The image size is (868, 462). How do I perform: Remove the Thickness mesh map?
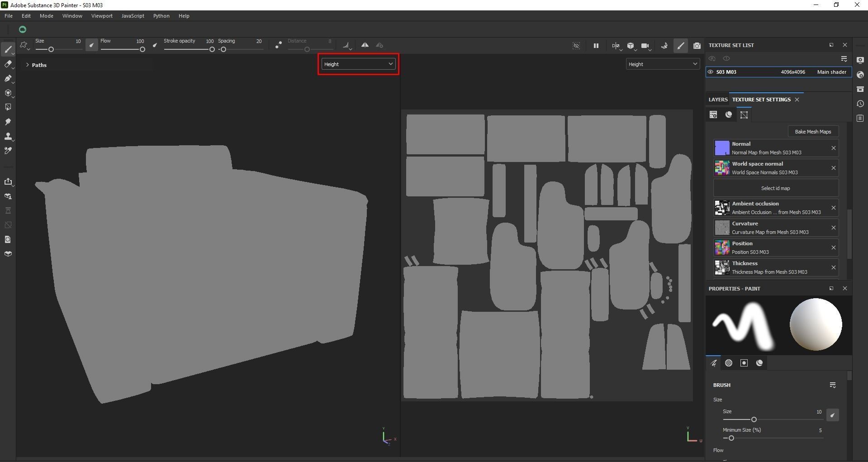pos(834,267)
